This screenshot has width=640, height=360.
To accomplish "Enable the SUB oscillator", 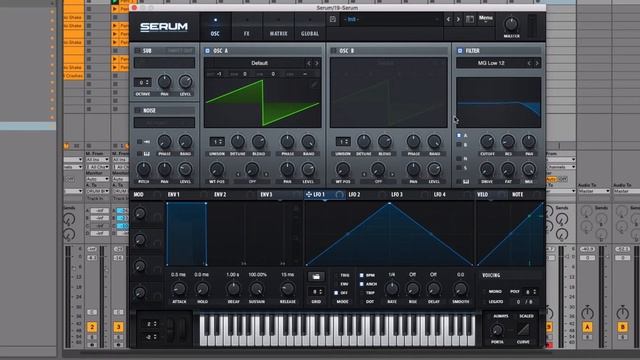I will (138, 51).
